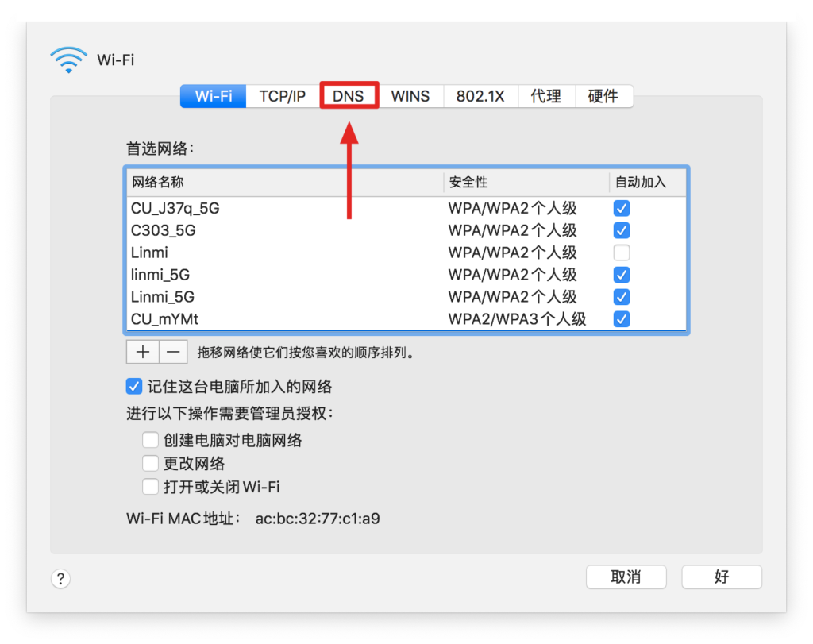This screenshot has width=813, height=644.
Task: Select the lowercase linmi_5G network name
Action: click(160, 275)
